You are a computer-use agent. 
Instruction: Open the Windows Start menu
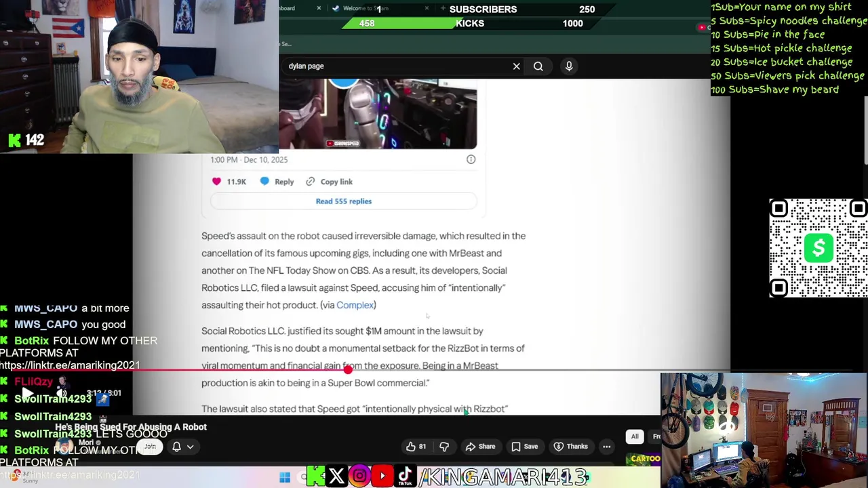pyautogui.click(x=285, y=477)
